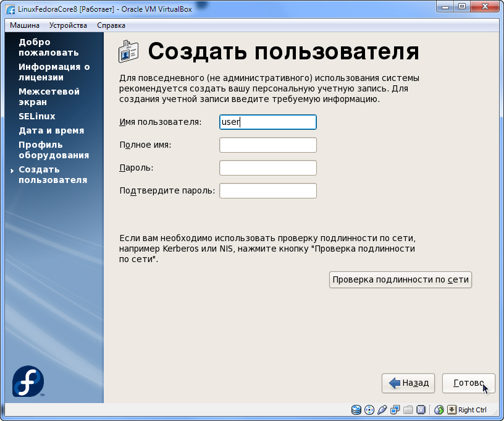This screenshot has height=421, width=504.
Task: Click Проверка подлинности по сети button
Action: pos(400,279)
